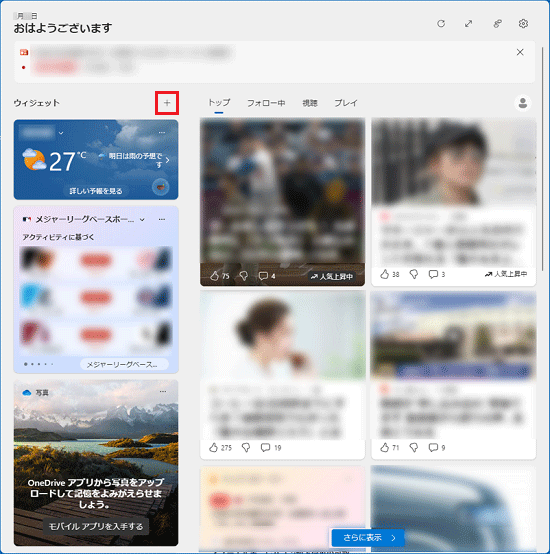Viewport: 550px width, 554px height.
Task: Like the article with 75 likes
Action: click(214, 276)
